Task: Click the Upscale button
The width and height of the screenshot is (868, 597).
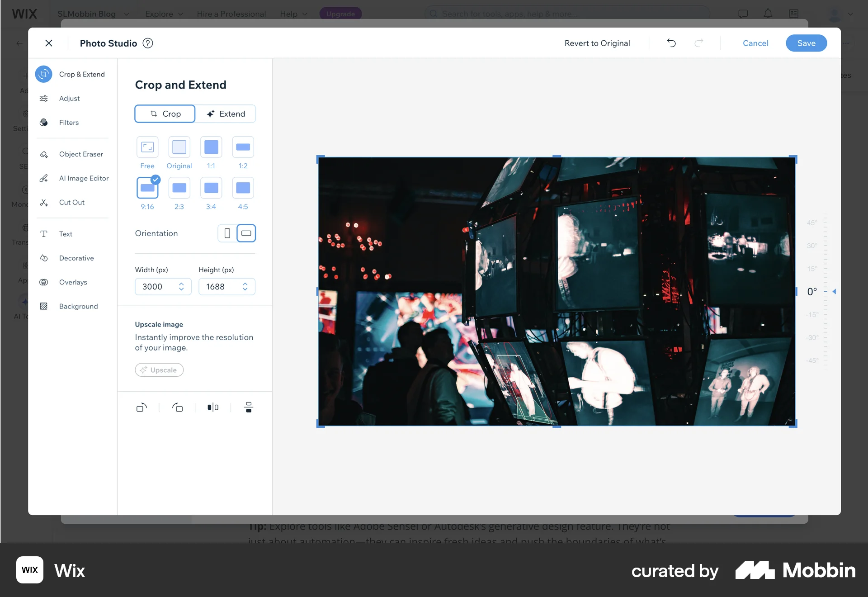Action: click(x=159, y=370)
